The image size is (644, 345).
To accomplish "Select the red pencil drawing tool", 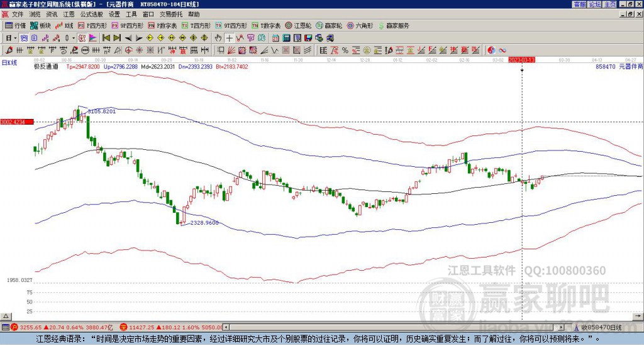I will tap(9, 50).
